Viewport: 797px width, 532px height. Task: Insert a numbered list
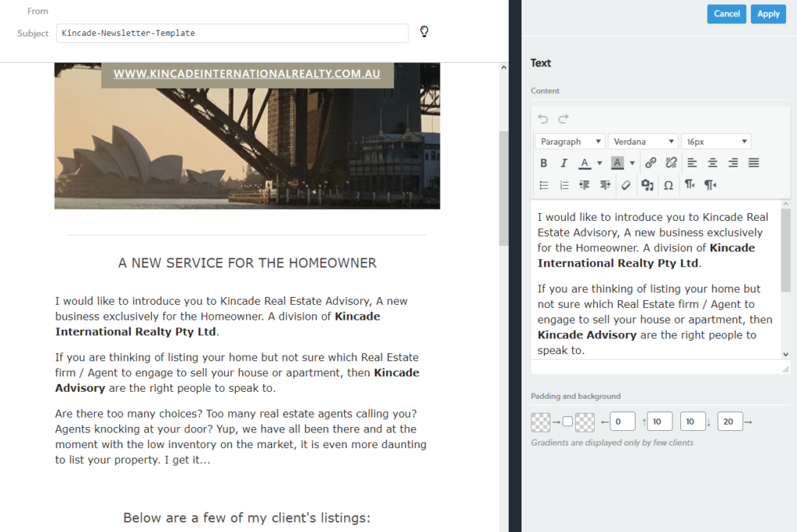564,185
